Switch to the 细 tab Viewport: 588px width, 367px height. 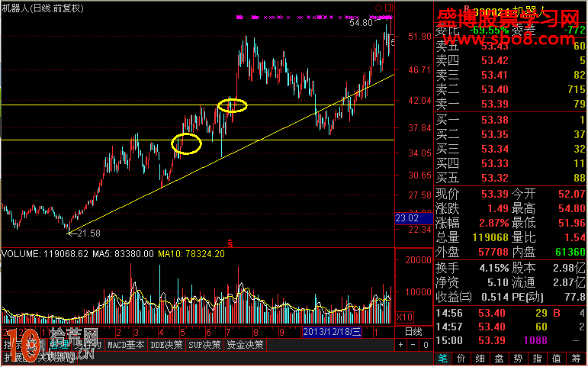(x=480, y=359)
